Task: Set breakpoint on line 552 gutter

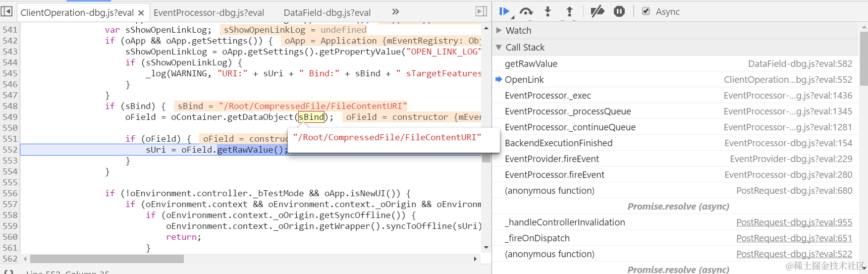Action: click(10, 150)
